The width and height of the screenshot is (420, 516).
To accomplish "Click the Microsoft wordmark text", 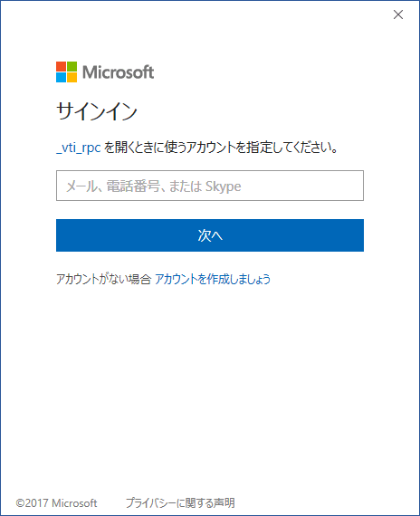I will [119, 72].
